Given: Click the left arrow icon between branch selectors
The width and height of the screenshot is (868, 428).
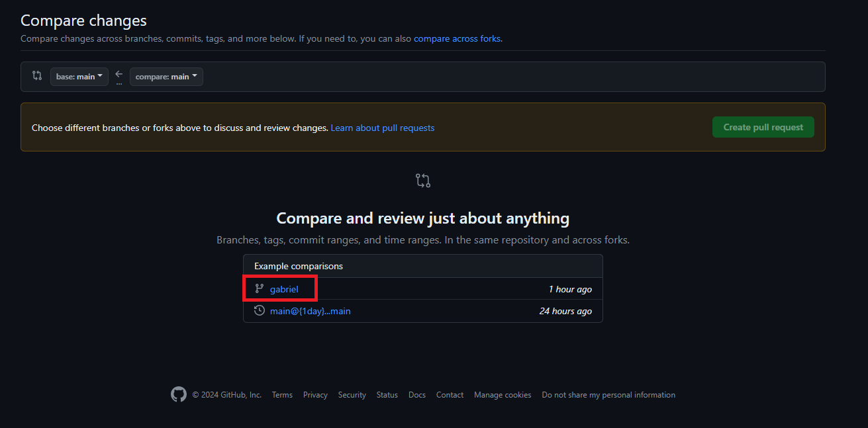Looking at the screenshot, I should (x=119, y=74).
